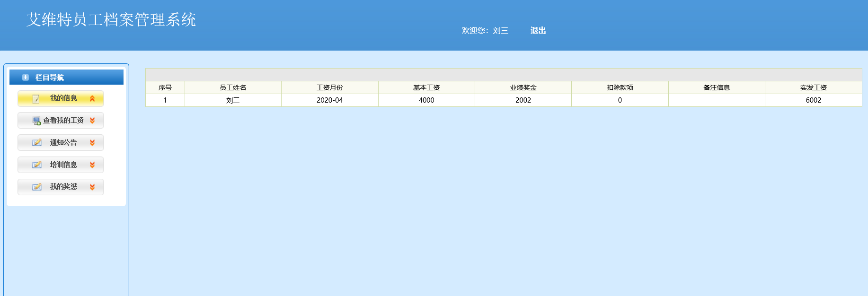Screen dimensions: 868x296
Task: Click the 工资月份 column header
Action: pos(330,87)
